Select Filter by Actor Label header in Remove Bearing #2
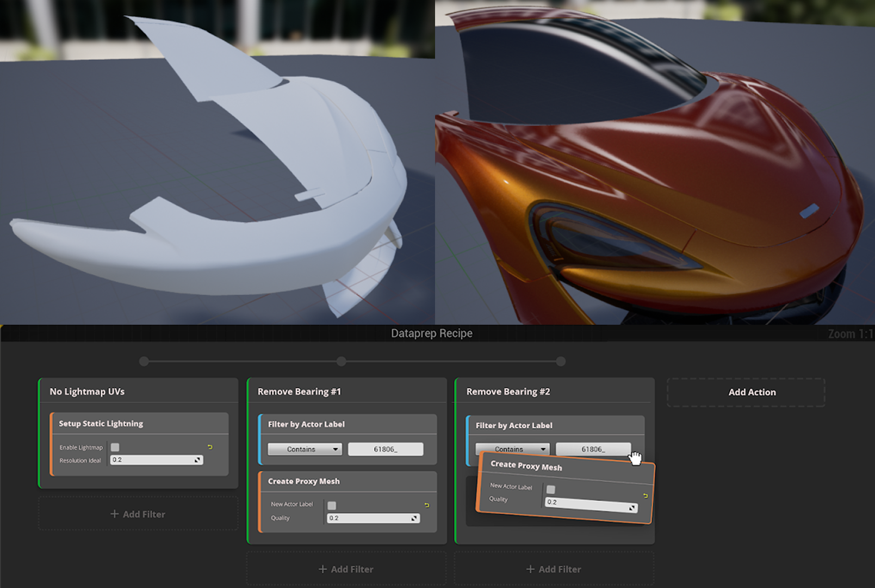Viewport: 875px width, 588px height. [x=514, y=425]
